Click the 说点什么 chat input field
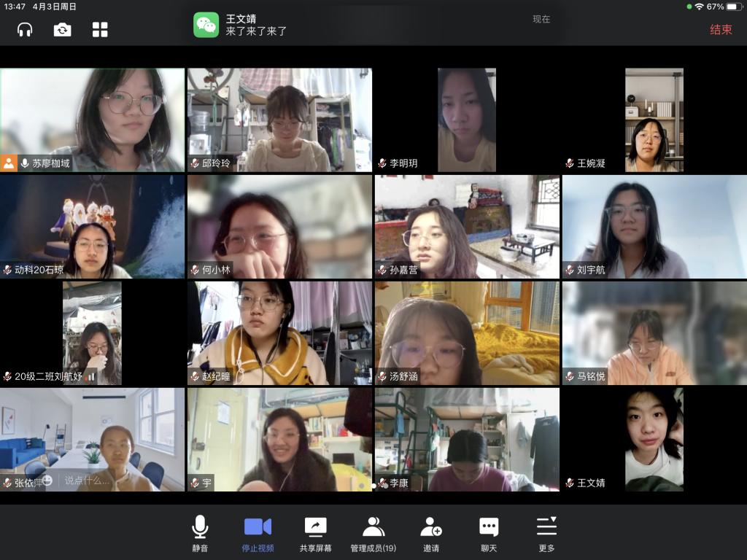This screenshot has width=747, height=560. [86, 481]
